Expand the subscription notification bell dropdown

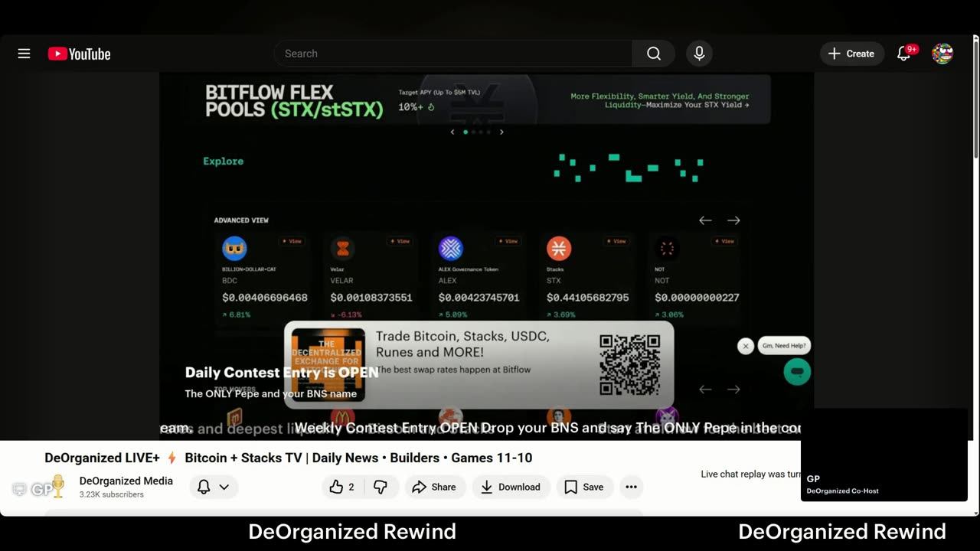click(x=213, y=487)
